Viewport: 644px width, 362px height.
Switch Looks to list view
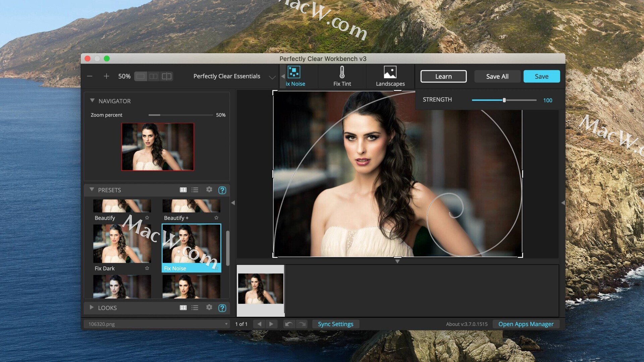(195, 308)
